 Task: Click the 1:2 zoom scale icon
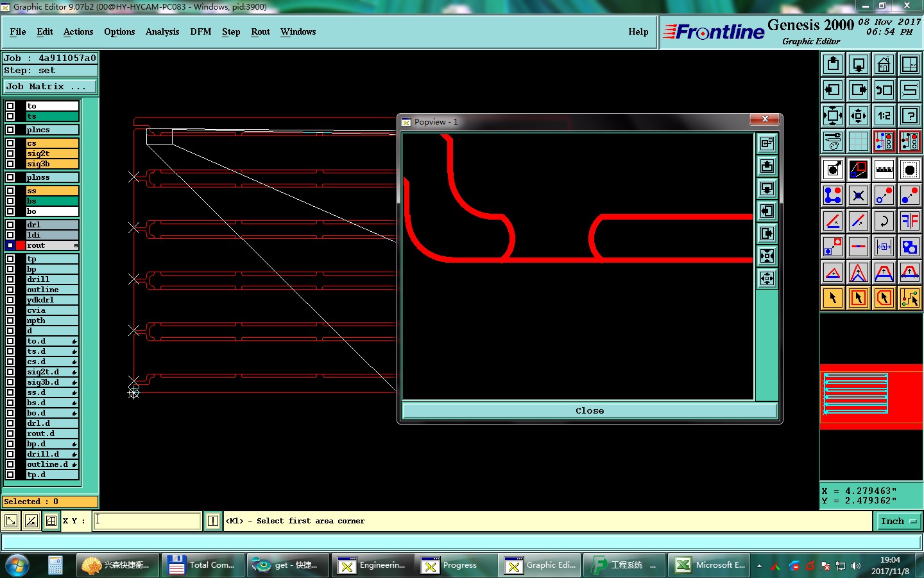(x=884, y=116)
